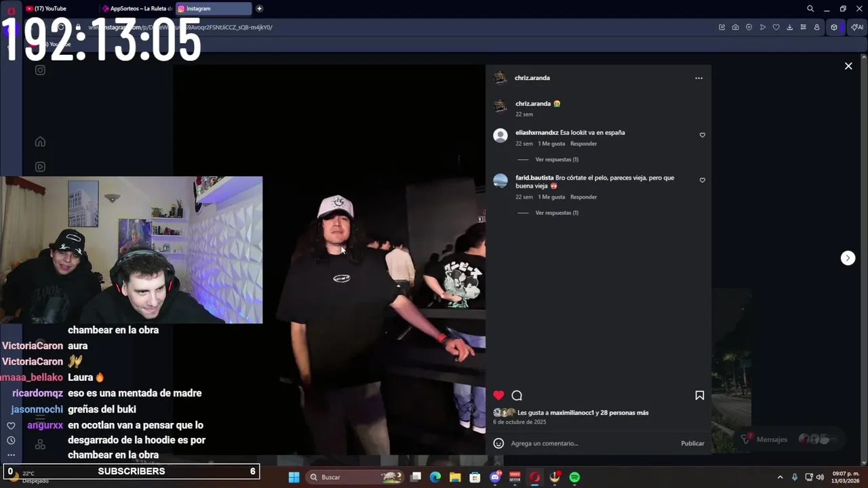The image size is (868, 488).
Task: Open maximilianocc1 from likes line
Action: (572, 413)
